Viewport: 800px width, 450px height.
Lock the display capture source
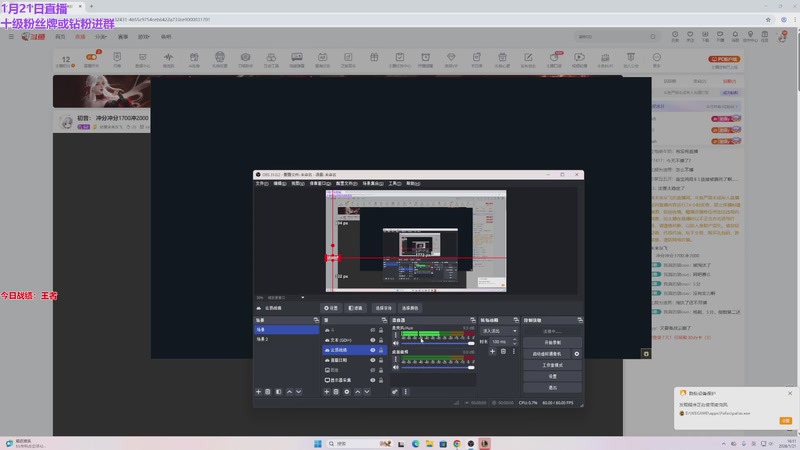(381, 380)
